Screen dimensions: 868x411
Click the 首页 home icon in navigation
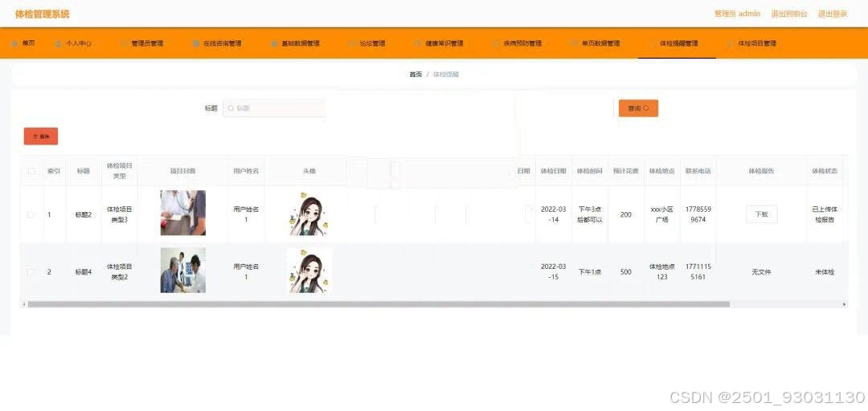tap(14, 43)
